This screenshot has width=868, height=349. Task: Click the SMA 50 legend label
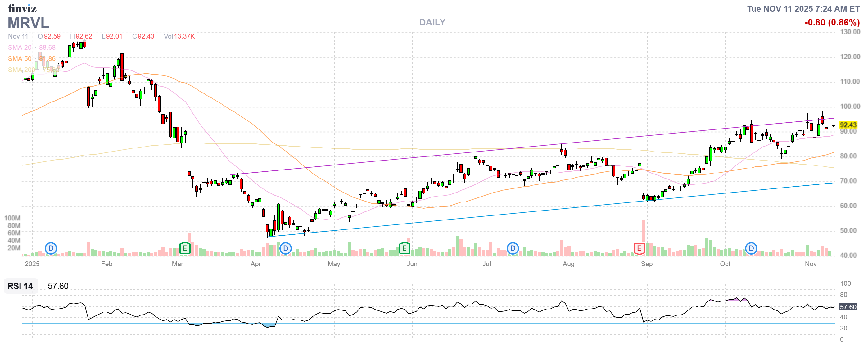tap(20, 59)
